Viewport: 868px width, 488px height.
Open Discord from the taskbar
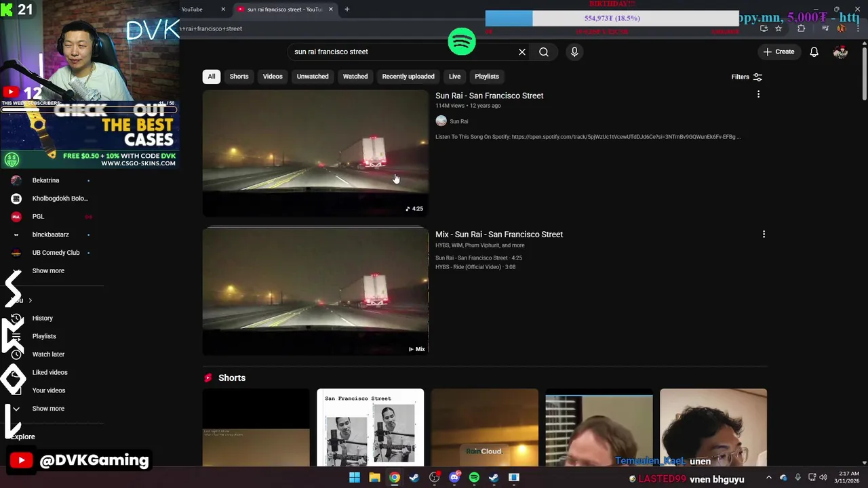coord(454,478)
